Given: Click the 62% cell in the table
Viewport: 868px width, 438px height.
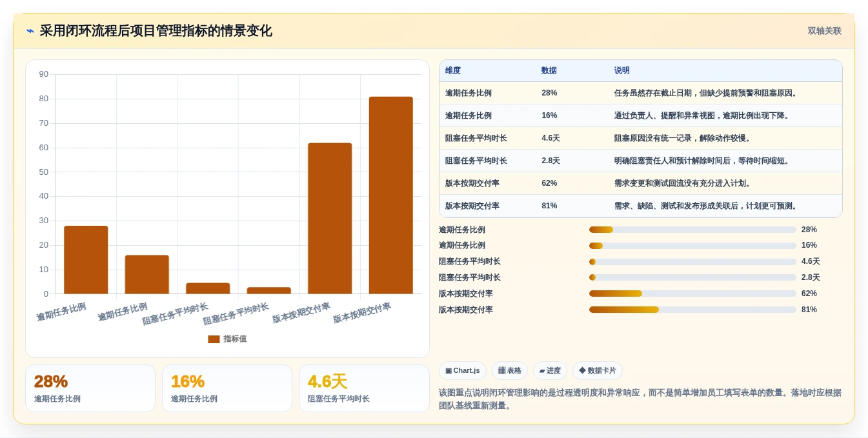Looking at the screenshot, I should point(549,184).
